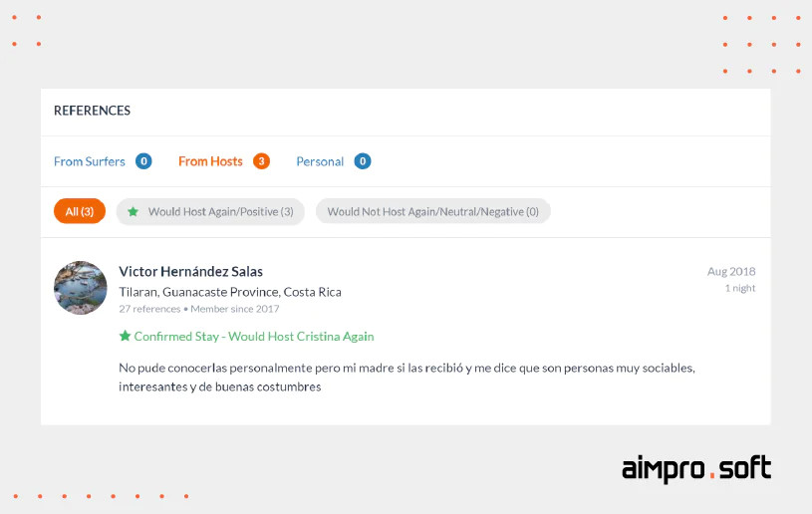
Task: Click the green star beside Confirmed Stay
Action: [x=125, y=336]
